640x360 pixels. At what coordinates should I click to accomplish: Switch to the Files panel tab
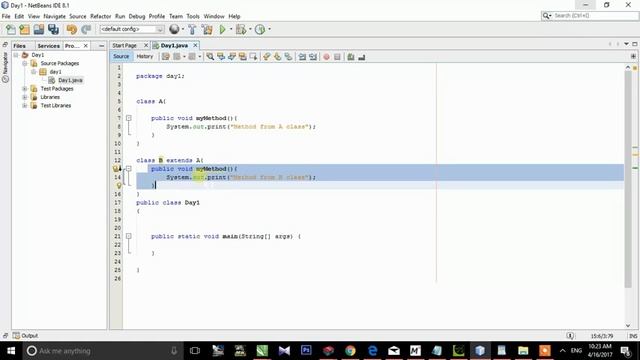tap(19, 46)
